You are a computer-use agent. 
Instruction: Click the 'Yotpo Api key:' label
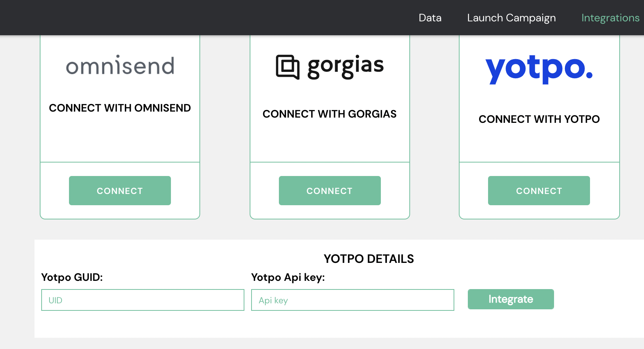[x=288, y=277]
